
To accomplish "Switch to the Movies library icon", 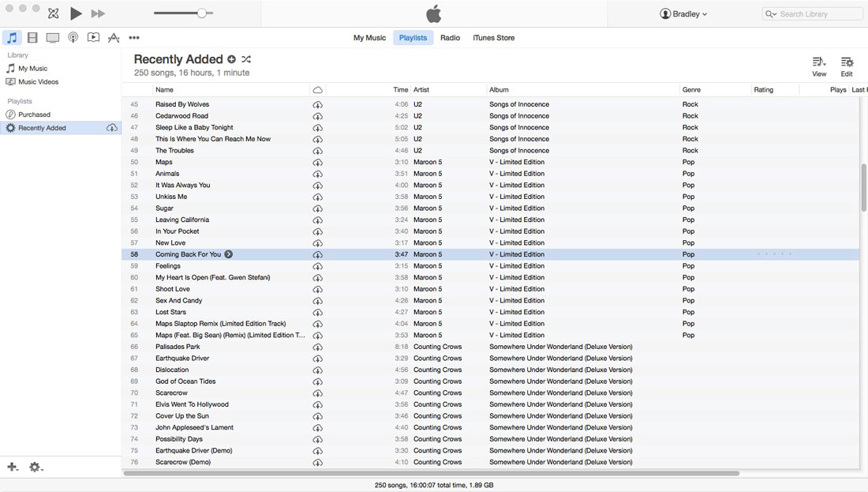I will click(32, 38).
